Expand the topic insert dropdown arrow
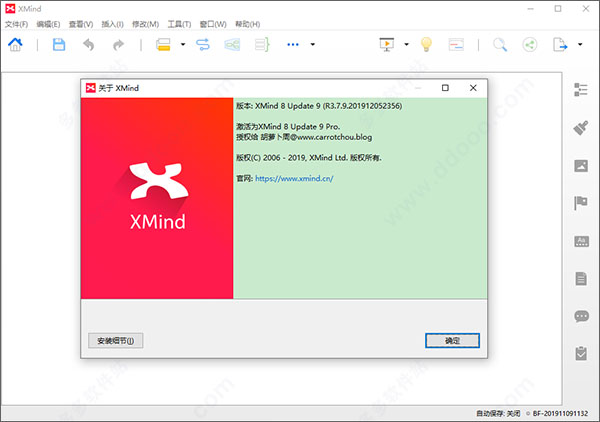Screen dimensions: 600x422 pos(183,44)
